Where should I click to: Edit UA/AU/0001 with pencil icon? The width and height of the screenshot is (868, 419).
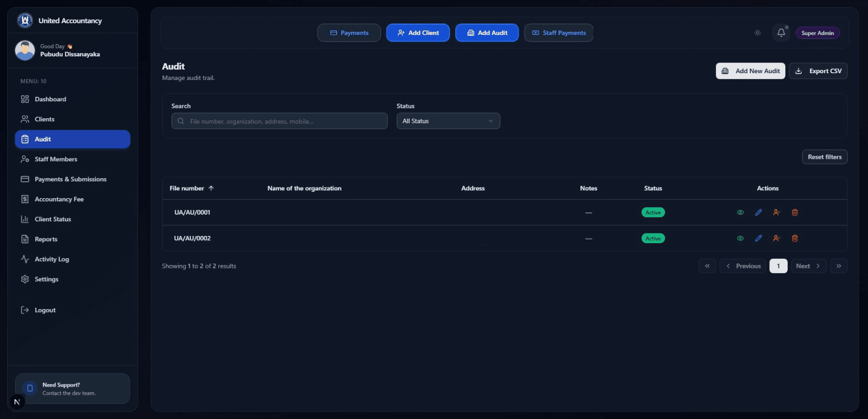[758, 212]
